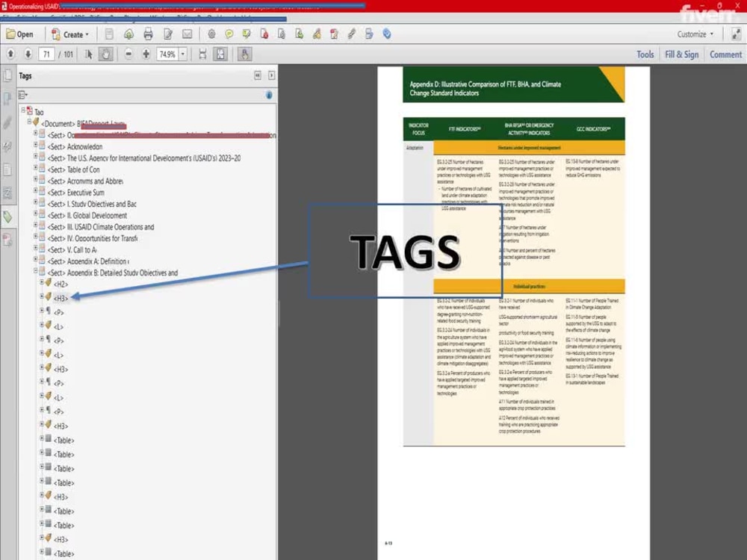Click the Tags panel right-arrow expand button
The image size is (747, 560).
click(272, 75)
